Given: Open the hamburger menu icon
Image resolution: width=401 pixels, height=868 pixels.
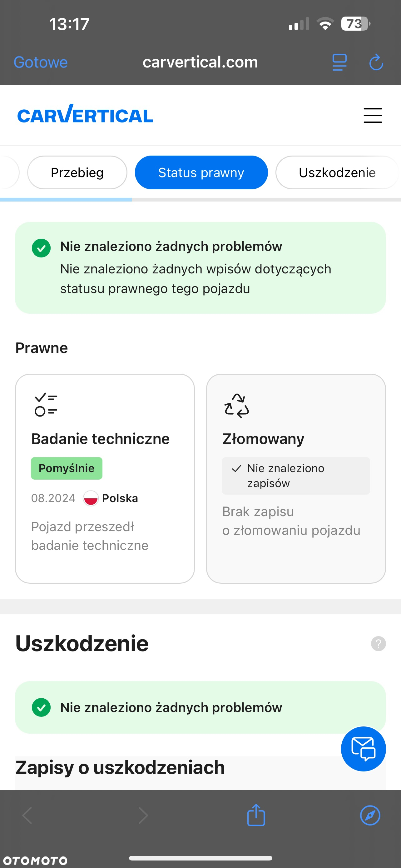Looking at the screenshot, I should tap(373, 116).
